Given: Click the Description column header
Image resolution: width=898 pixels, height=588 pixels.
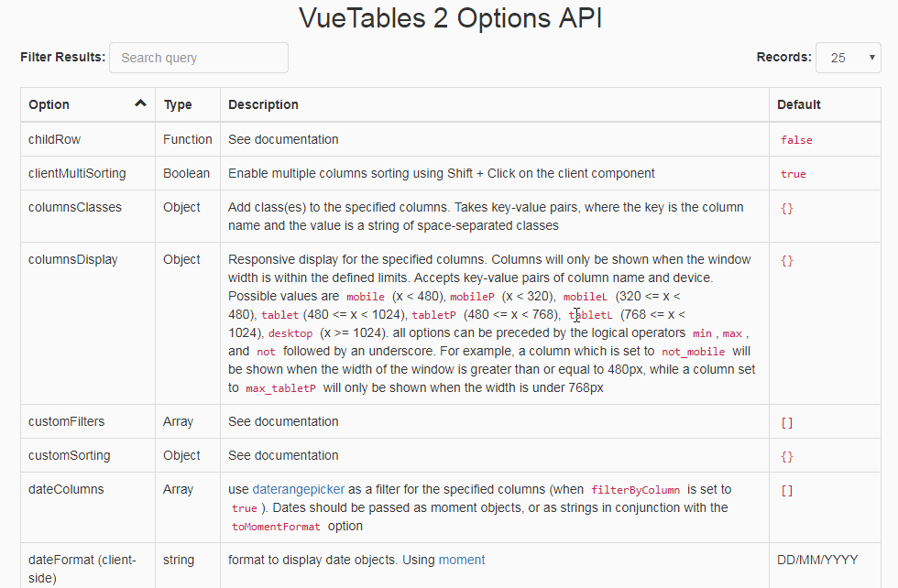Looking at the screenshot, I should coord(263,103).
